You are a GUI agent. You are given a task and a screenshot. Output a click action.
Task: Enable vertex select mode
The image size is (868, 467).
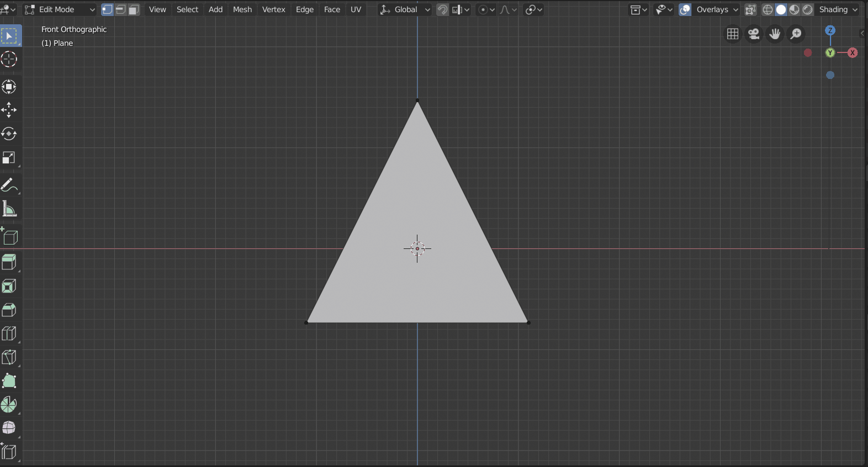click(107, 9)
